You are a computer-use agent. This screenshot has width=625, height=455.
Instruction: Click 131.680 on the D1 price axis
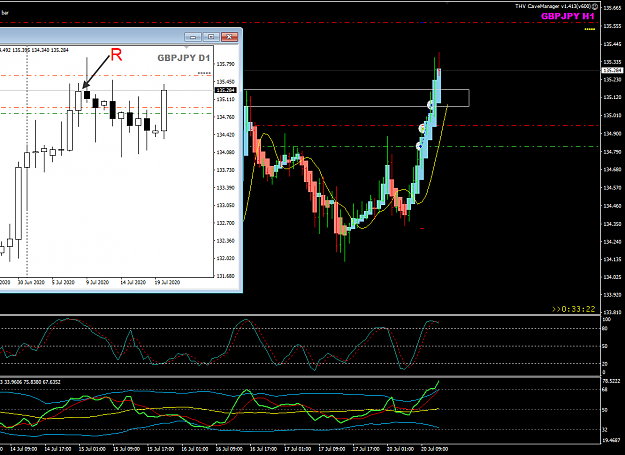(x=226, y=276)
